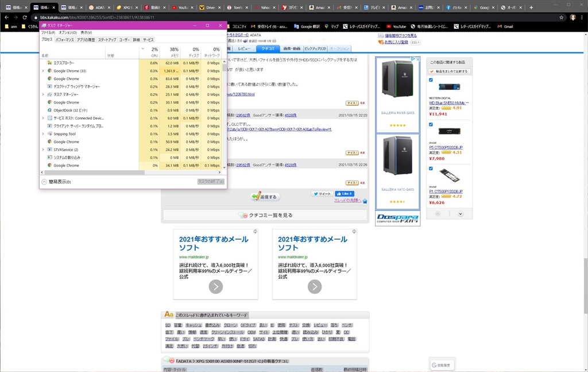Select システムの割り込み process row

[x=131, y=158]
